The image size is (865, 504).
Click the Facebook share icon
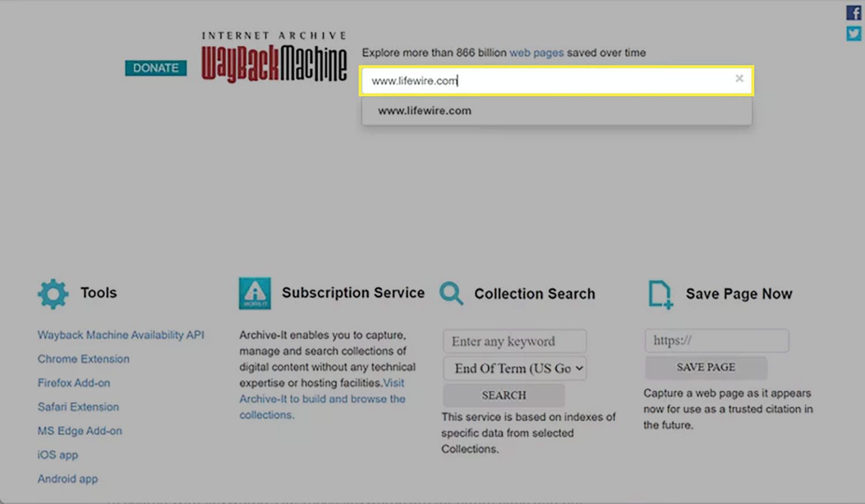[853, 13]
